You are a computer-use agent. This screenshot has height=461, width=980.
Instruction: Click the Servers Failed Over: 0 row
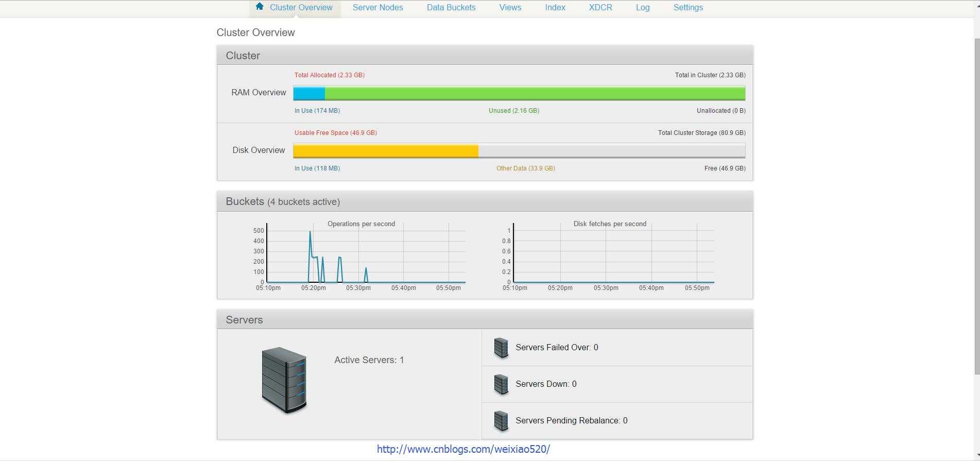point(617,348)
